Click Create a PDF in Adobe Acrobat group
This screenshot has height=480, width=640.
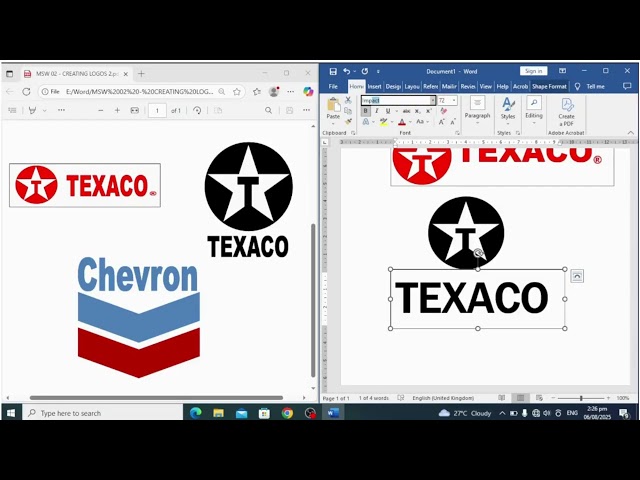pyautogui.click(x=567, y=112)
